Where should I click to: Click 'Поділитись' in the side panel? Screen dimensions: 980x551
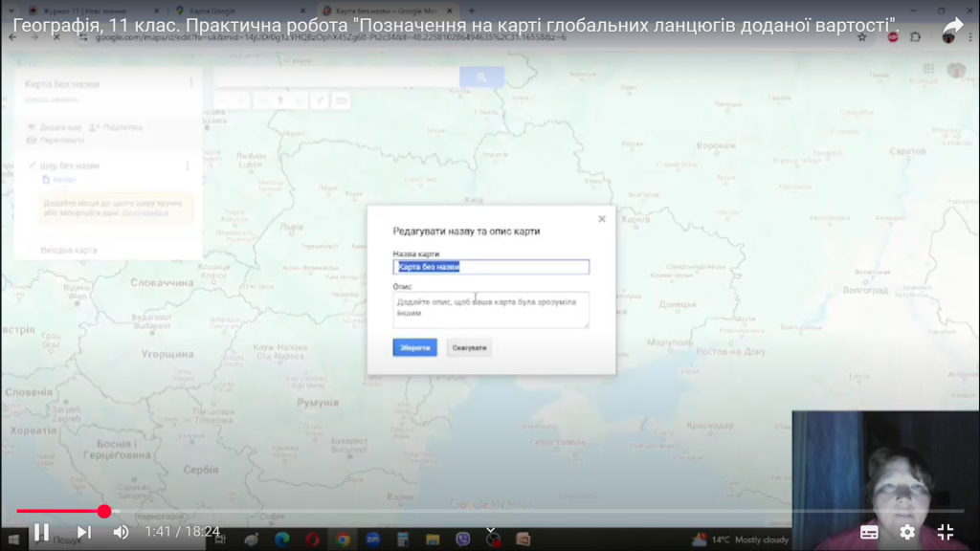pos(116,127)
